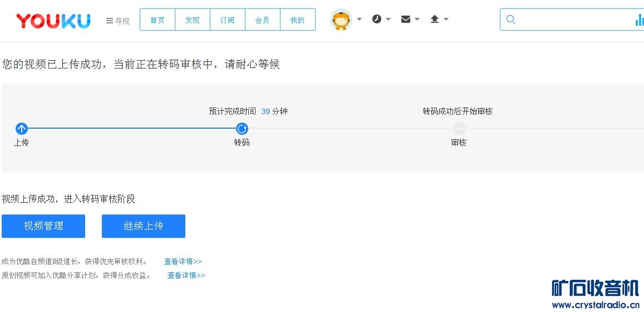
Task: Focus the search input field
Action: pyautogui.click(x=573, y=19)
